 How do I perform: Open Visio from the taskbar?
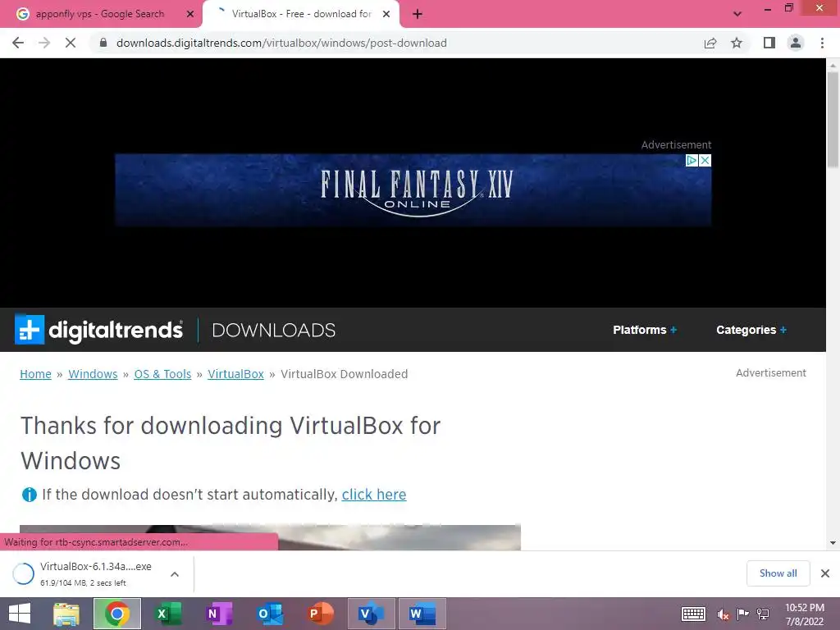(x=372, y=614)
